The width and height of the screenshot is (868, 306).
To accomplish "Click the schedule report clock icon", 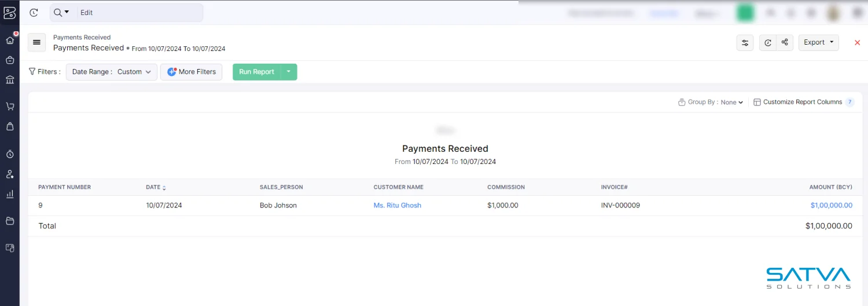I will click(x=768, y=42).
